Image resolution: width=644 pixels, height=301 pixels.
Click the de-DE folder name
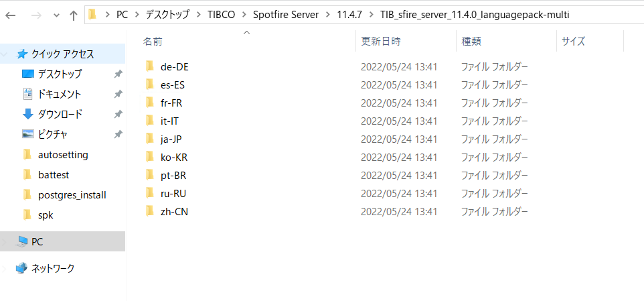(x=175, y=66)
